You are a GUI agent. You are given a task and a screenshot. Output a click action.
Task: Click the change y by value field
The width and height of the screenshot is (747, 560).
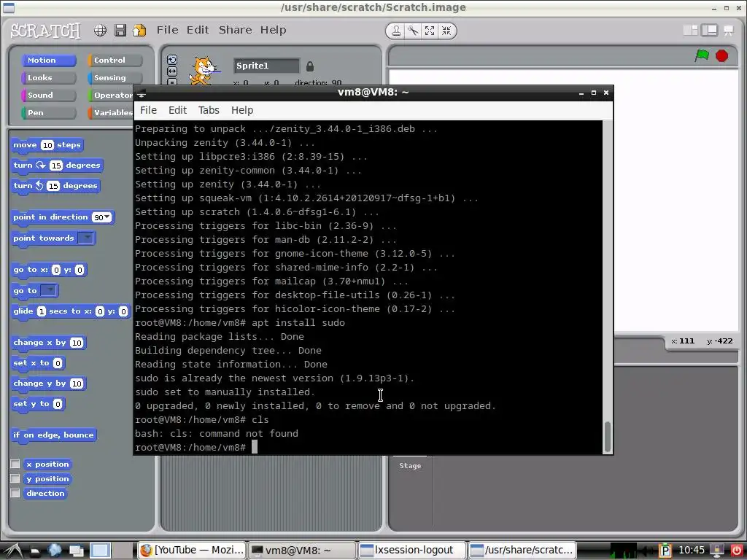coord(76,384)
